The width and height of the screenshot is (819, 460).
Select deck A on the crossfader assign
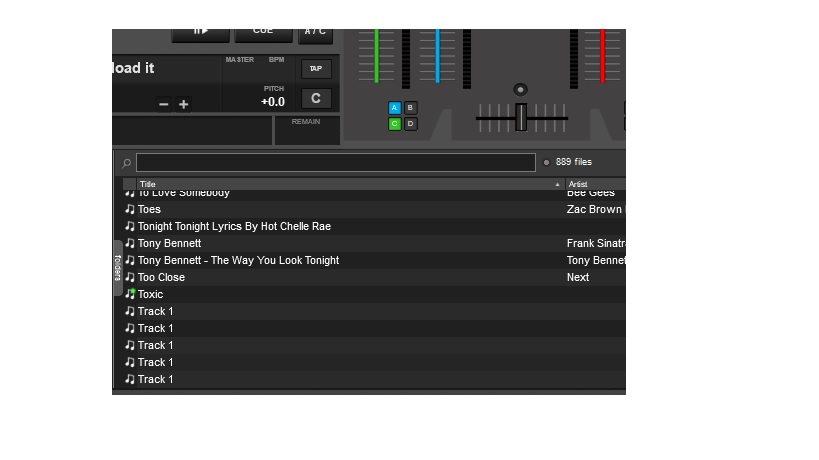click(x=394, y=108)
